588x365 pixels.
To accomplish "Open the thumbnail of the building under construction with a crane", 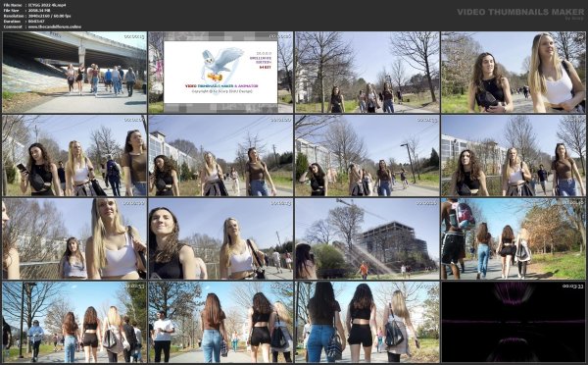I will click(367, 238).
